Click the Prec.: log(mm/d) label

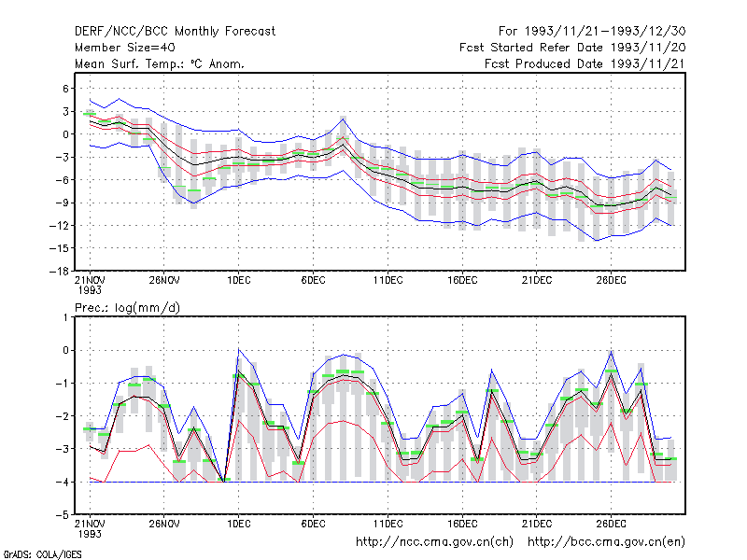(127, 308)
